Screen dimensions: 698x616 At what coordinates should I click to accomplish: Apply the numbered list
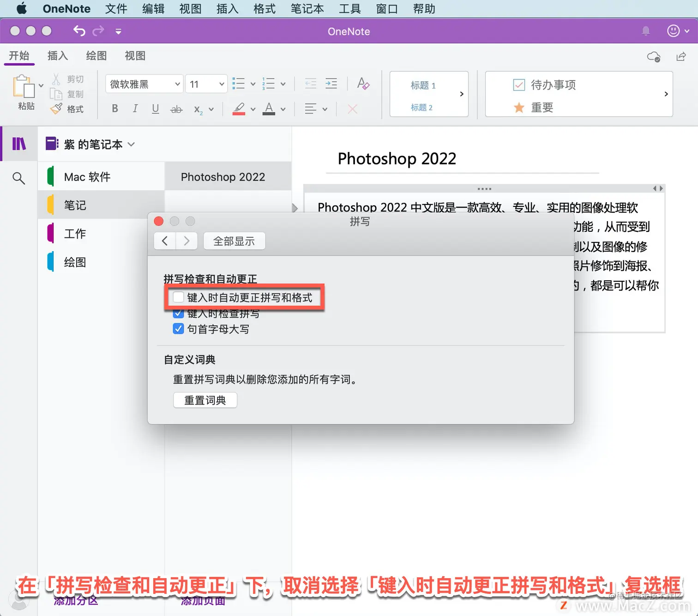tap(268, 84)
